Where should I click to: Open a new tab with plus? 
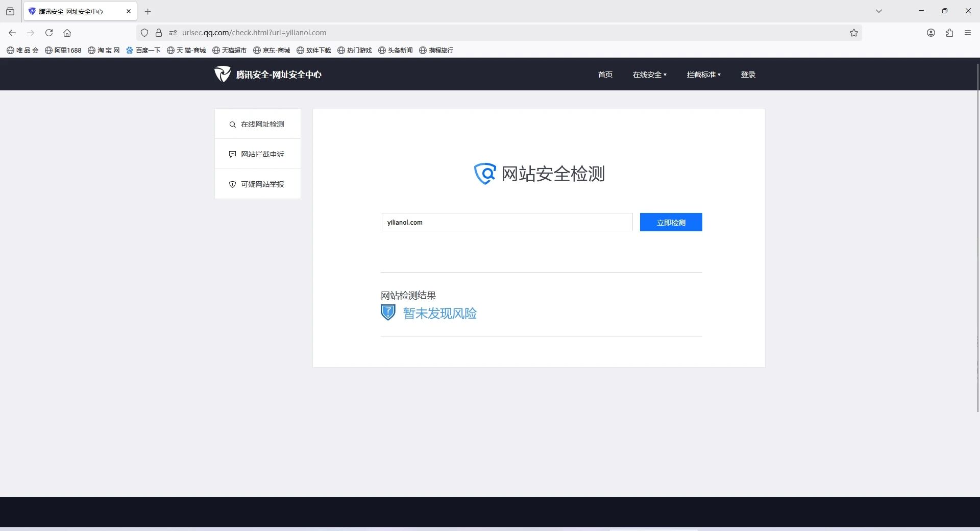(x=148, y=11)
